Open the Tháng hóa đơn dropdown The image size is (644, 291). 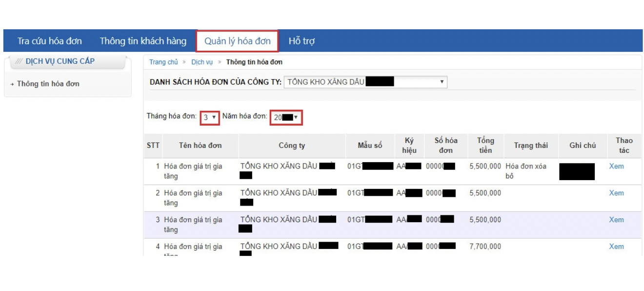(x=210, y=117)
